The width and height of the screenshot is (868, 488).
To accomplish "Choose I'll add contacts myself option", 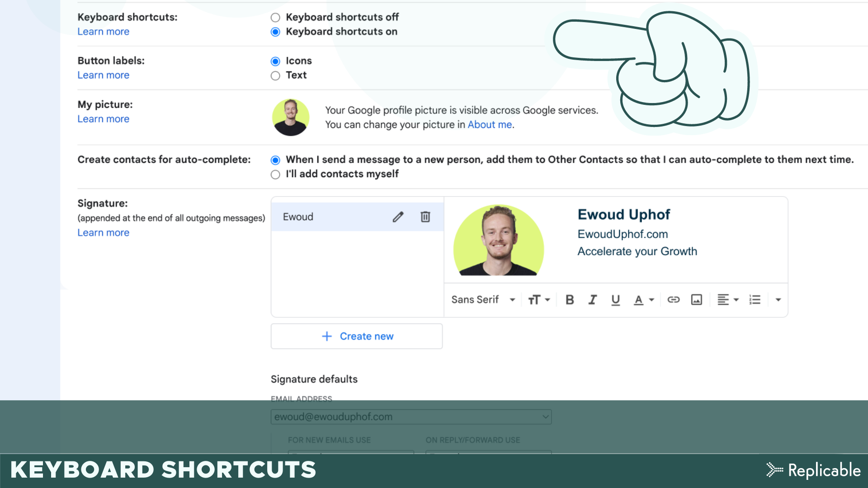I will pyautogui.click(x=275, y=174).
